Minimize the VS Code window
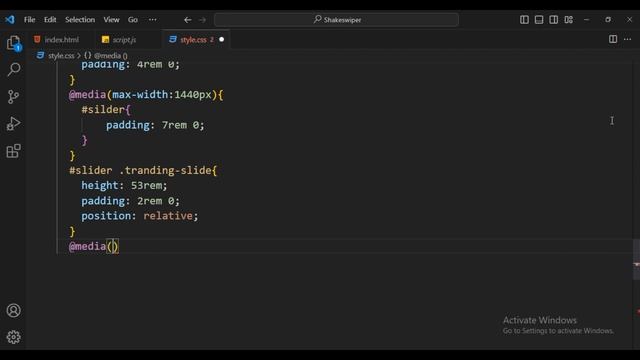This screenshot has height=360, width=640. coord(587,20)
